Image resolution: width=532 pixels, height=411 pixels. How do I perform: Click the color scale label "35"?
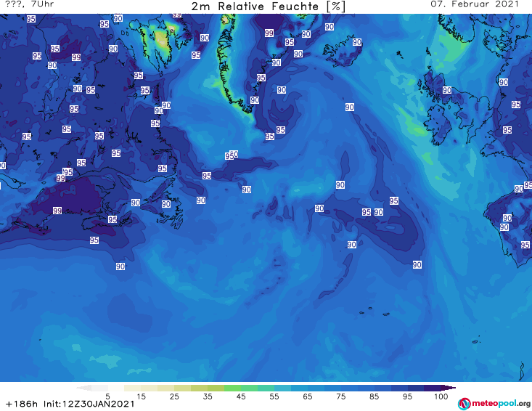[x=208, y=396]
